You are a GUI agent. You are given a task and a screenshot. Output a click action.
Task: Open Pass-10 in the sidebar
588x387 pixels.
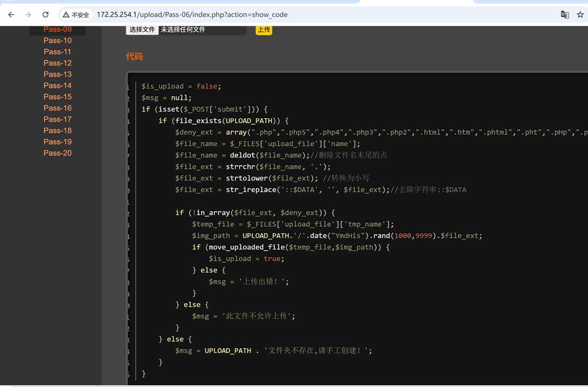[x=57, y=40]
